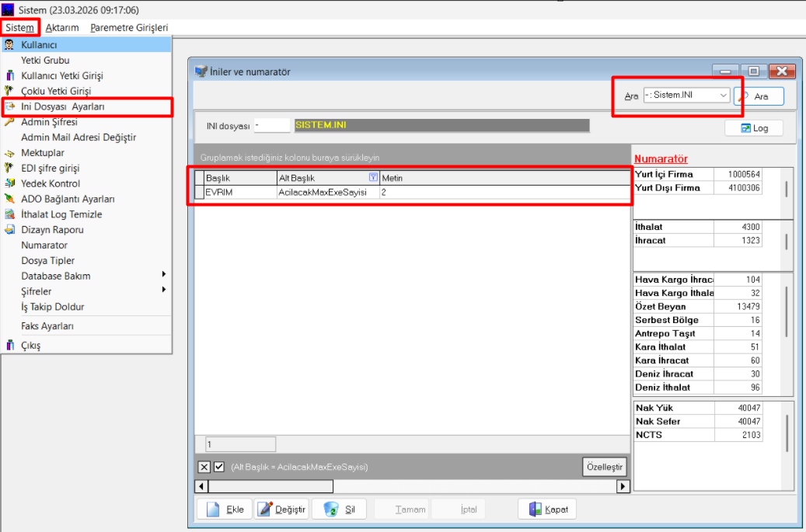Select Ini Dosyası Ayarları menu entry
Screen dimensions: 806x532
click(x=62, y=106)
